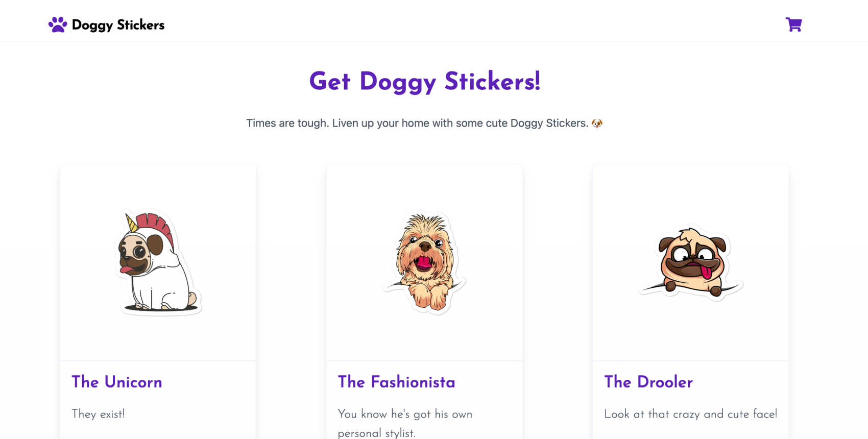Open The Drooler product title
868x439 pixels.
(648, 382)
